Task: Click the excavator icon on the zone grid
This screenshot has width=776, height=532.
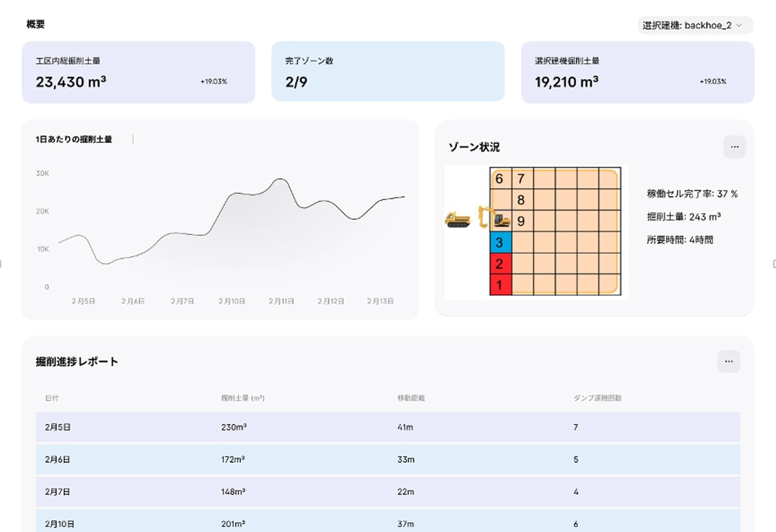Action: click(494, 218)
